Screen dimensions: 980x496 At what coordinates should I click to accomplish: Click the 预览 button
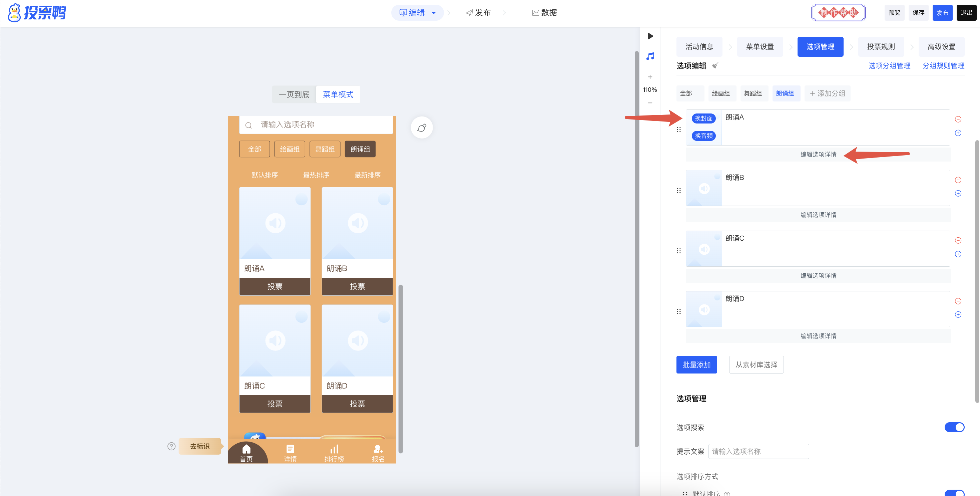click(894, 13)
